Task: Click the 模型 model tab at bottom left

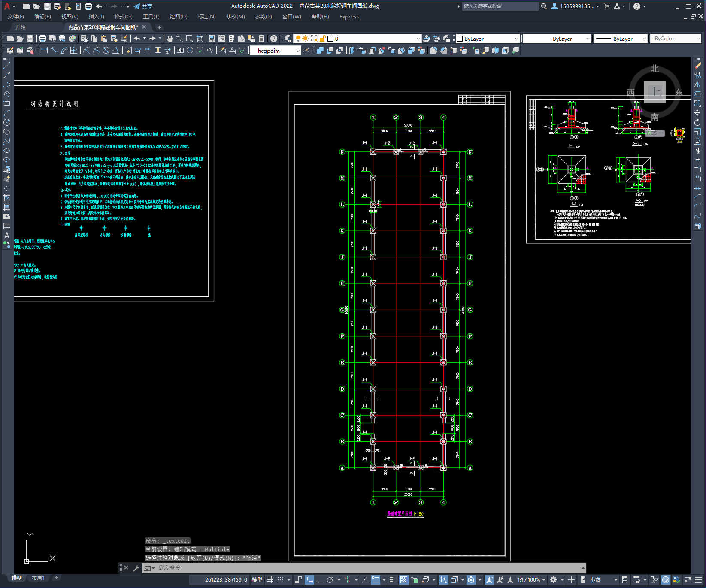Action: [17, 578]
